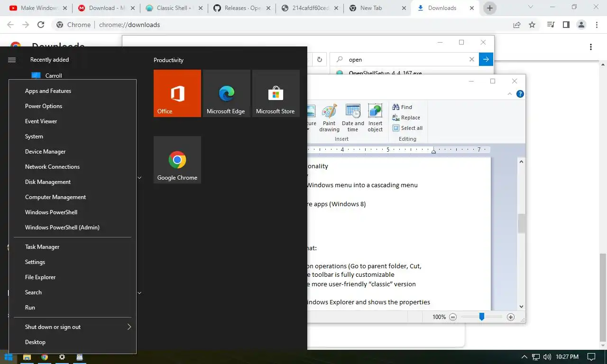
Task: Open the Microsoft Store tile
Action: pyautogui.click(x=276, y=93)
